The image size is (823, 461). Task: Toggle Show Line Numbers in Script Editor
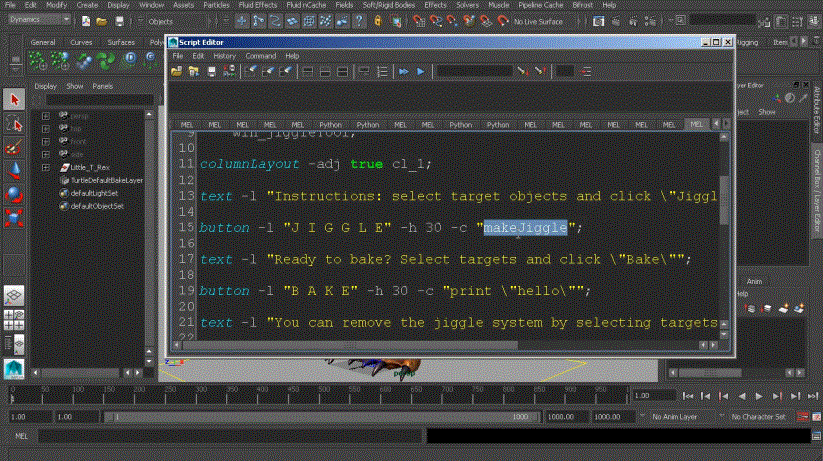click(x=382, y=71)
